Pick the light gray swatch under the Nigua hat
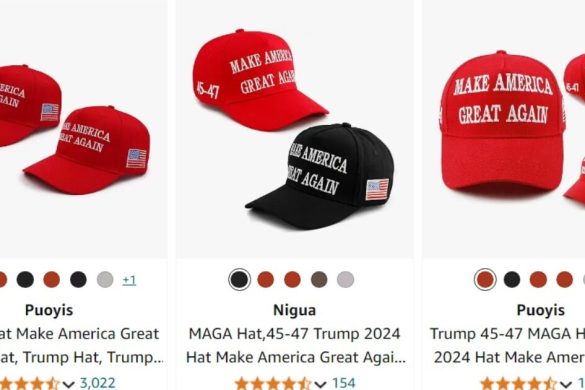585x390 pixels. (345, 280)
